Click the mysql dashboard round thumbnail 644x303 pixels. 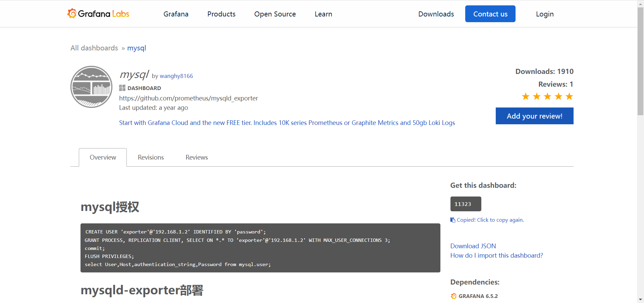[92, 87]
